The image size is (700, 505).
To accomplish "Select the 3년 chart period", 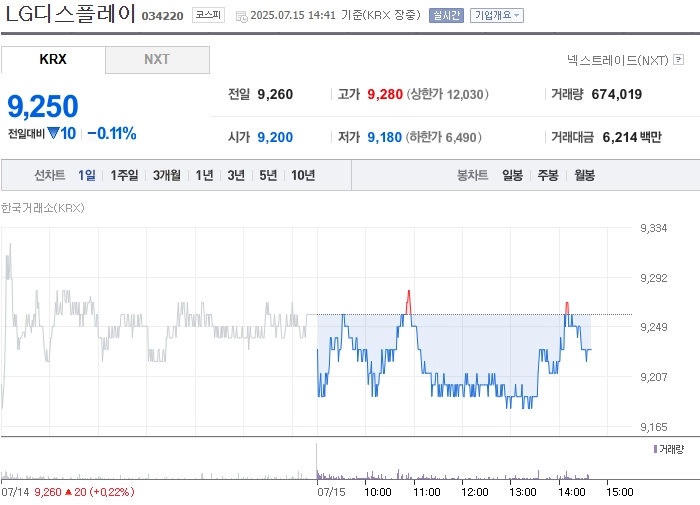I will point(236,175).
